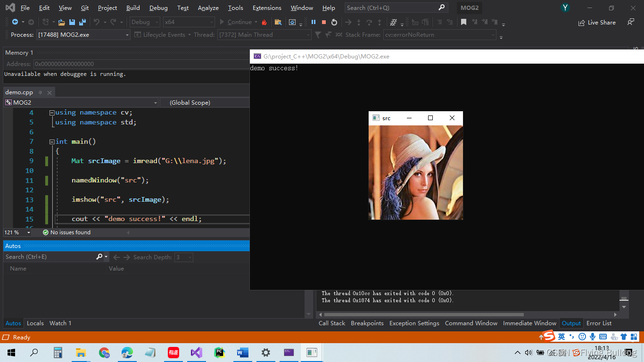The image size is (644, 362).
Task: Click the Sogou voice input microphone
Action: (x=593, y=337)
